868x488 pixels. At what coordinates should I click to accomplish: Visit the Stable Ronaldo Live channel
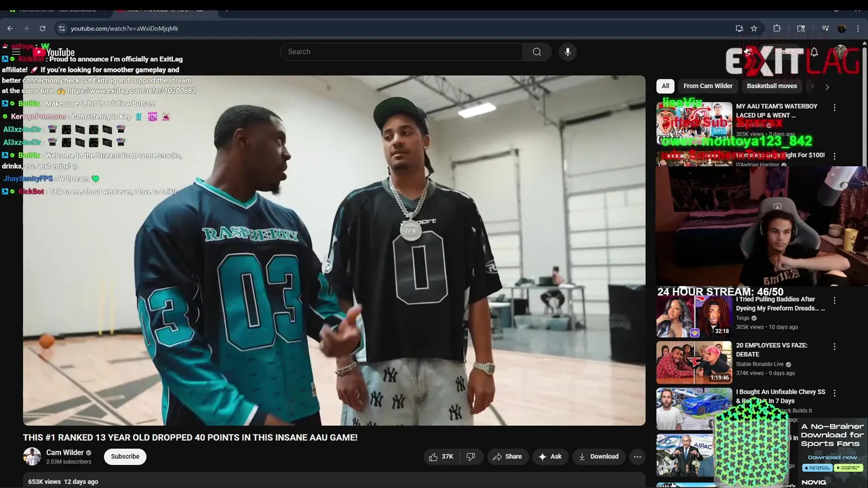[761, 364]
